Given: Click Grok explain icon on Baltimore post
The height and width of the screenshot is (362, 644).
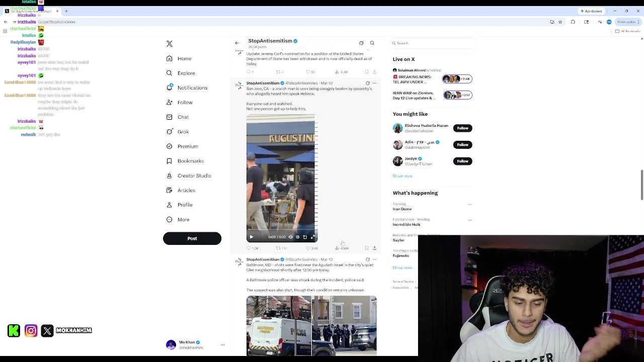Looking at the screenshot, I should pyautogui.click(x=367, y=259).
